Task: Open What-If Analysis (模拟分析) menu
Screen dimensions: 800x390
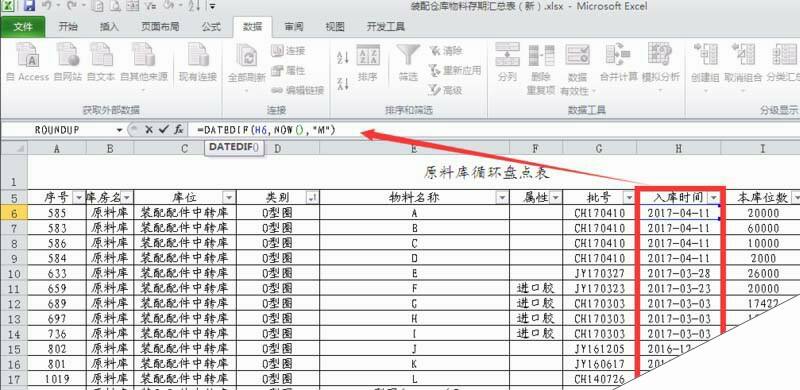Action: [x=660, y=67]
